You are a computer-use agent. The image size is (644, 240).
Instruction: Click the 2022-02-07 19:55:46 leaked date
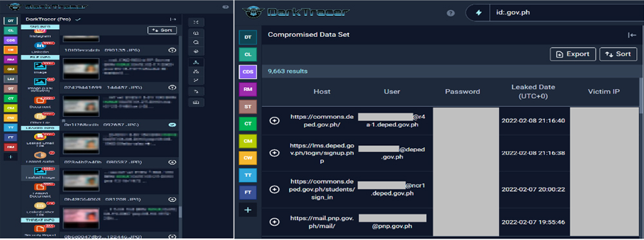(x=533, y=223)
